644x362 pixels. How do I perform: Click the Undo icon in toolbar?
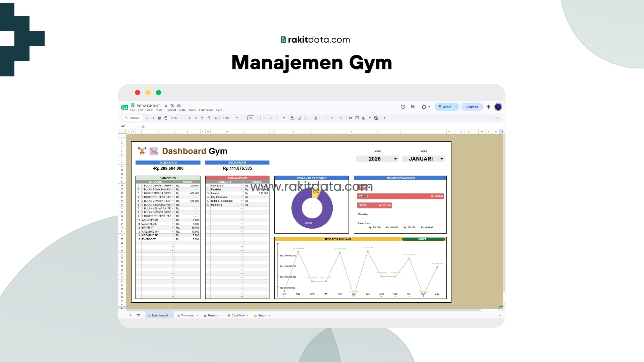(x=147, y=118)
